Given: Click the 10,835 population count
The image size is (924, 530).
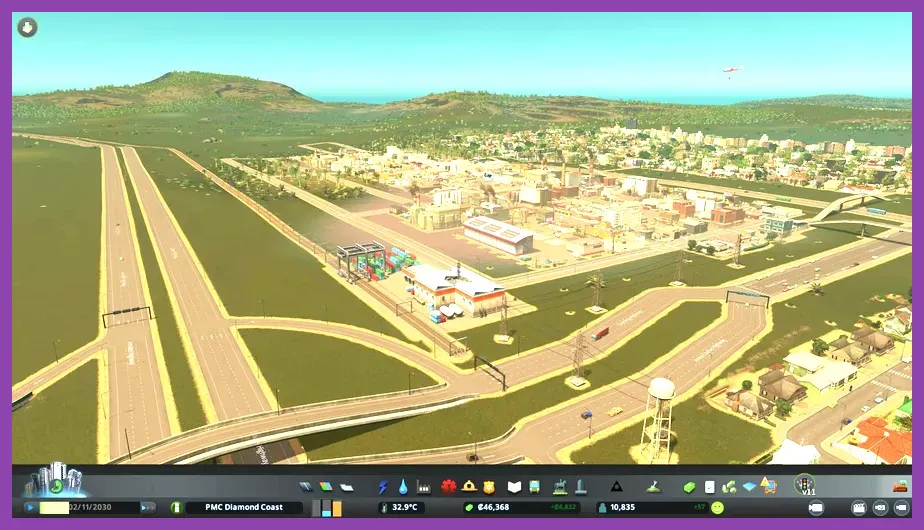Looking at the screenshot, I should pyautogui.click(x=622, y=507).
